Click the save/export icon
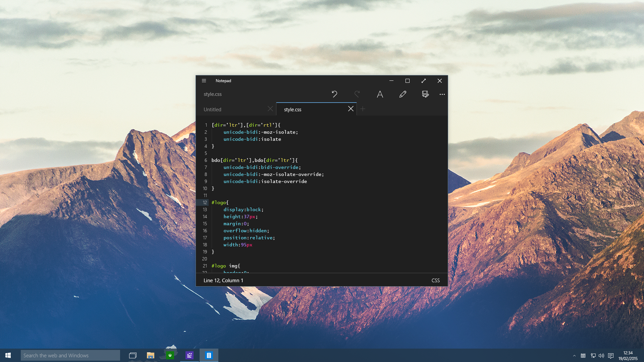This screenshot has height=362, width=644. (x=425, y=94)
